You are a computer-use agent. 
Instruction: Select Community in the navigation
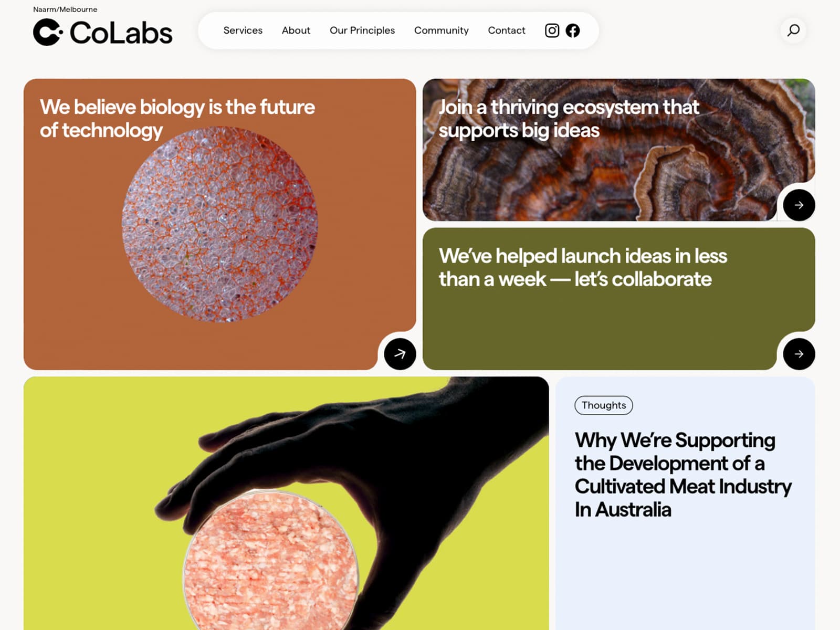pyautogui.click(x=442, y=30)
